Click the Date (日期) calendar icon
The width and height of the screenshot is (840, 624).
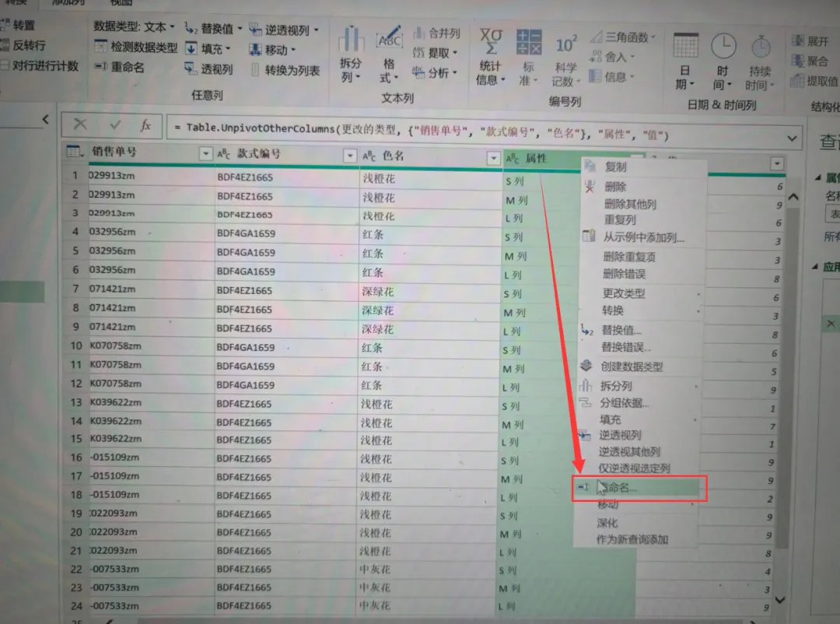tap(686, 46)
